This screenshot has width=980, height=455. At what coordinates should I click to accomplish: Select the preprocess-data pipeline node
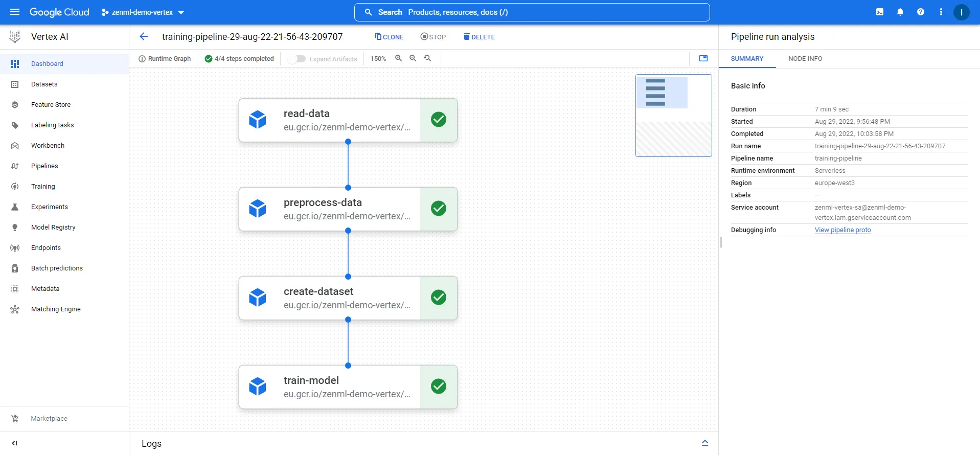[x=348, y=209]
